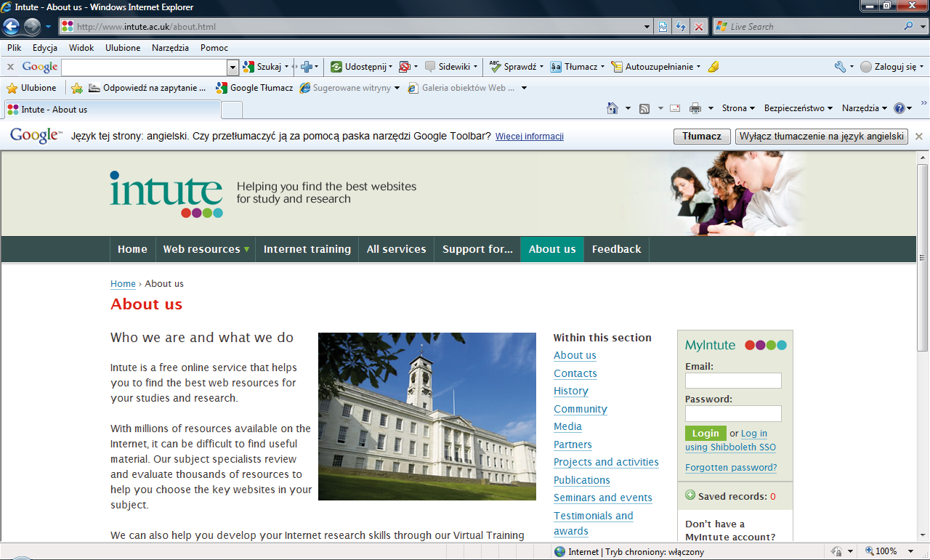Open the Contacts link
Image resolution: width=930 pixels, height=560 pixels.
coord(575,373)
